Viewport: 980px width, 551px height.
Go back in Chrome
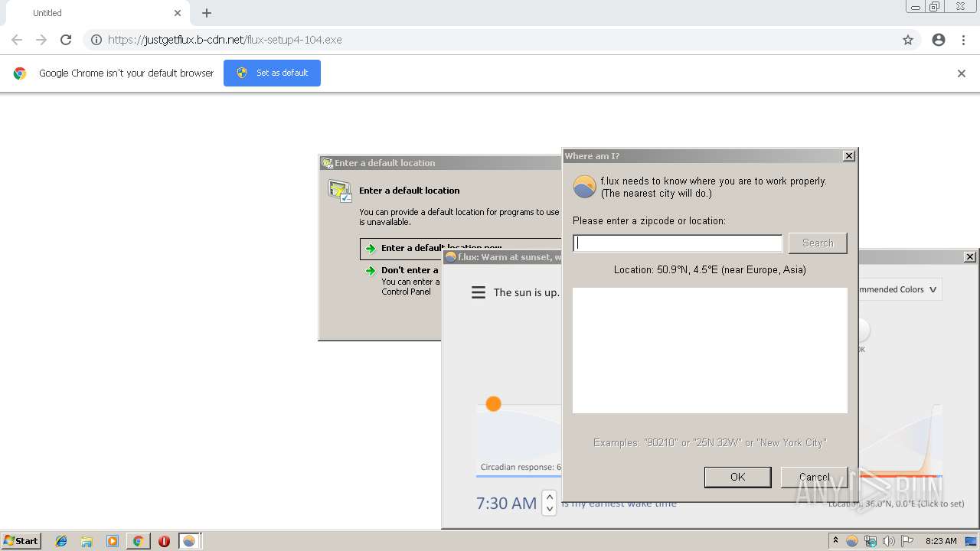click(x=17, y=40)
